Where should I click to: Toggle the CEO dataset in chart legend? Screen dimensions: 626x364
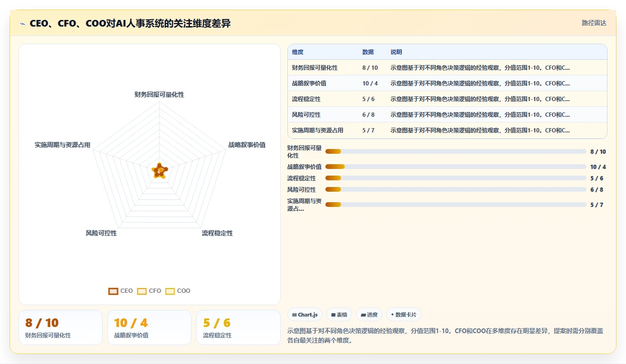point(121,291)
